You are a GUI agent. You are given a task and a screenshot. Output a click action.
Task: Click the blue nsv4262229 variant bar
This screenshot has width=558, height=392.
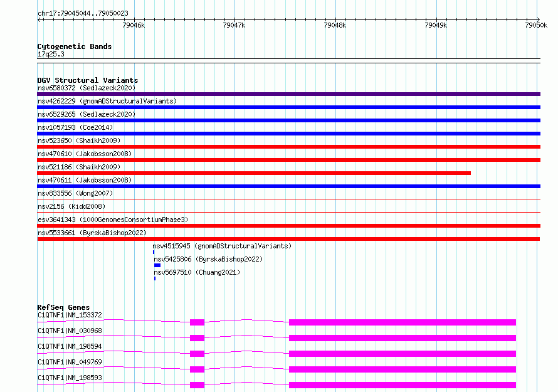pos(288,107)
